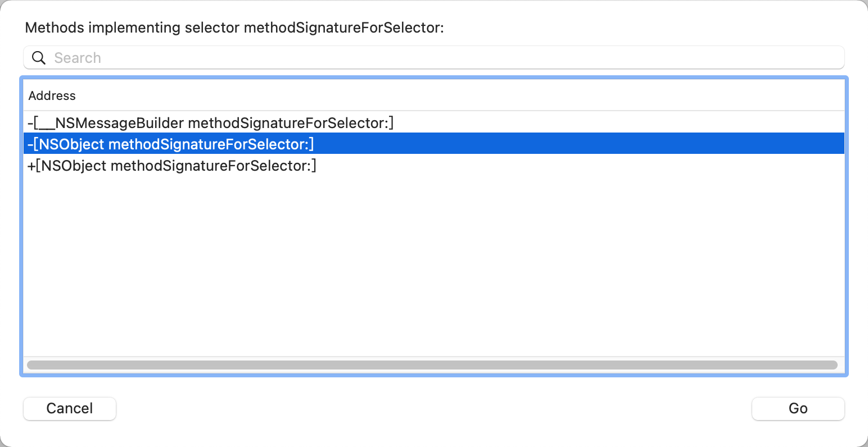Select the +[NSObject methodSignatureForSelector:] class method
Image resolution: width=868 pixels, height=447 pixels.
[x=172, y=166]
